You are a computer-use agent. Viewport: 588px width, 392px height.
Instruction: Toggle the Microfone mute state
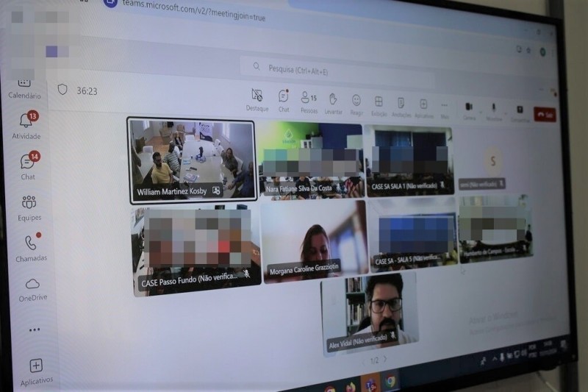point(493,113)
